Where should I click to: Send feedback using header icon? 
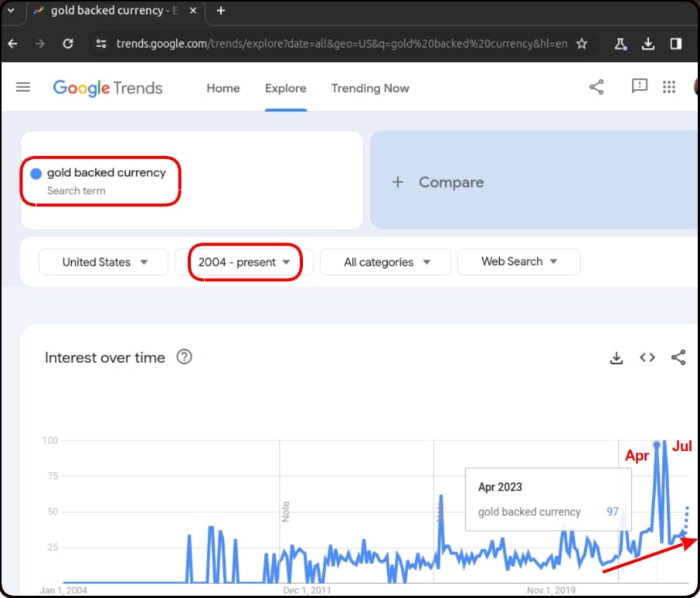pyautogui.click(x=639, y=86)
